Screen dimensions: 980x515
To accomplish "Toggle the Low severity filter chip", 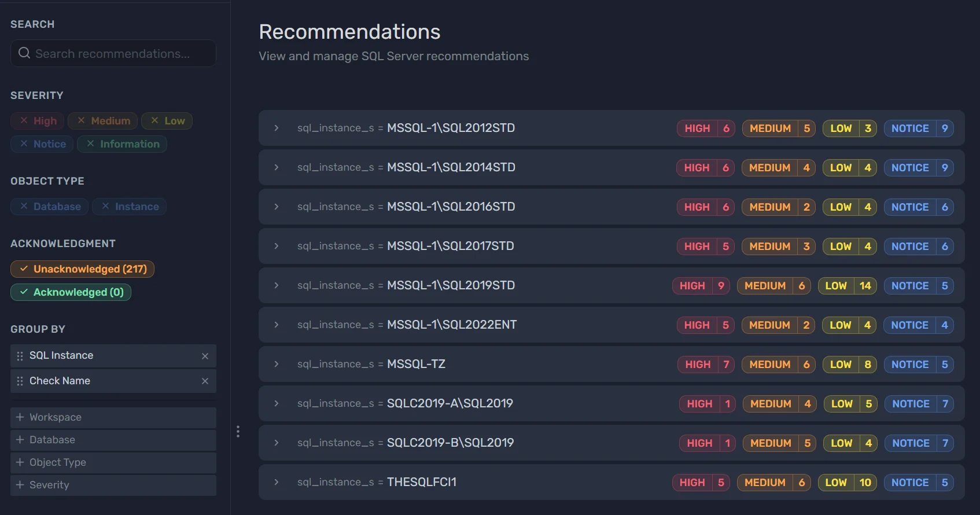I will click(167, 121).
